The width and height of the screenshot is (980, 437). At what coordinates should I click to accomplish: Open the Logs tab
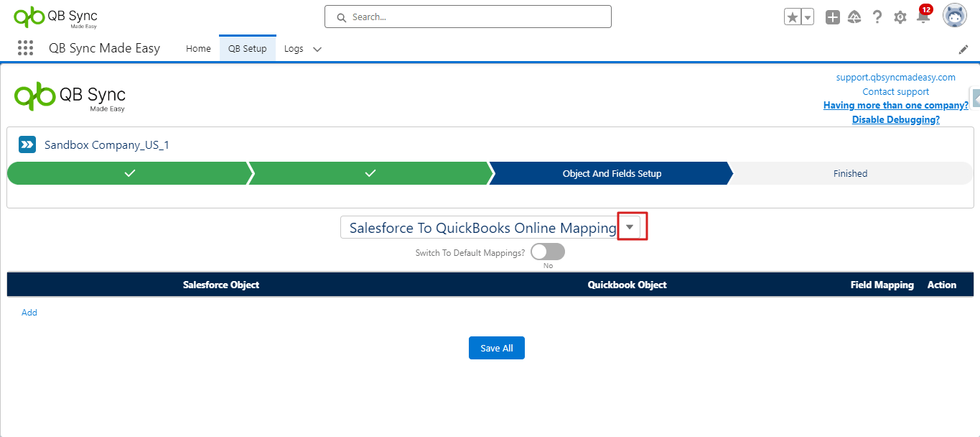tap(294, 49)
